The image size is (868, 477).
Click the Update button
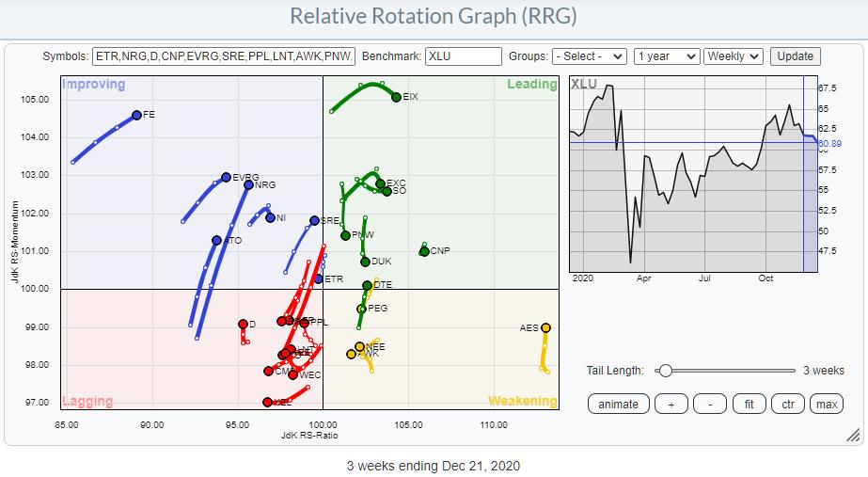(795, 56)
